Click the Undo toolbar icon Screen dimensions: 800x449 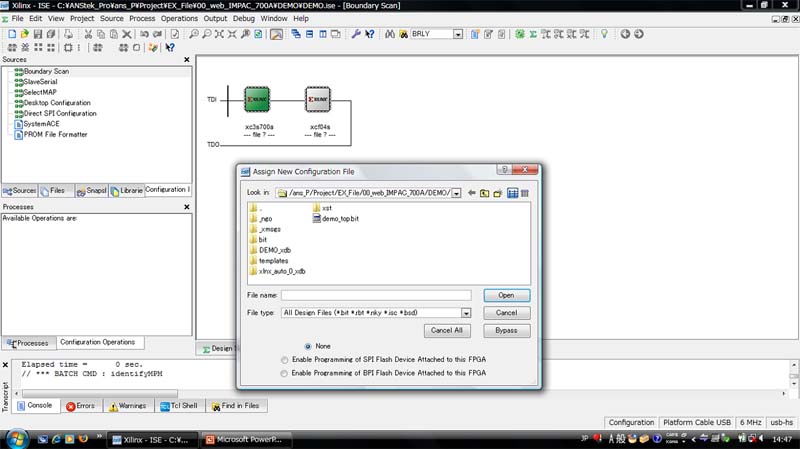coord(144,34)
